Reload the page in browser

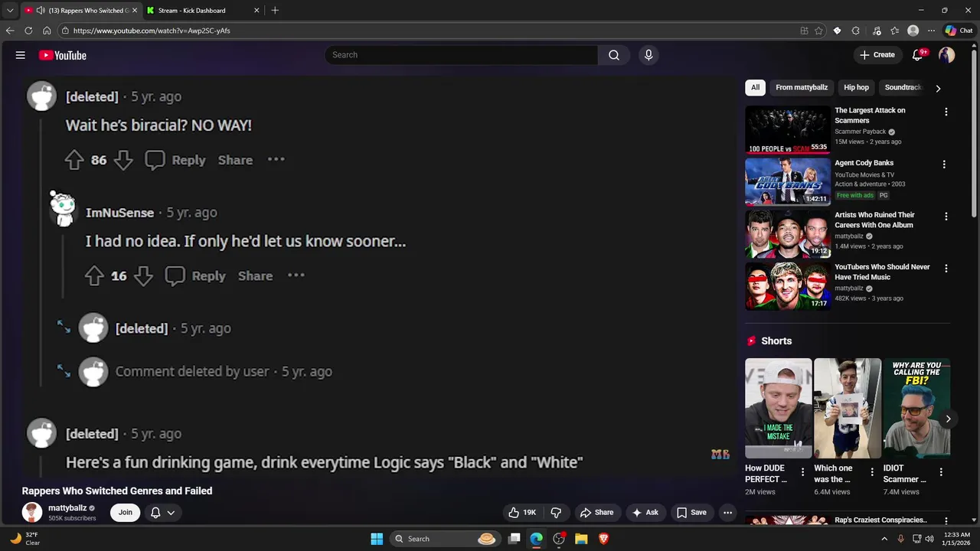[28, 31]
